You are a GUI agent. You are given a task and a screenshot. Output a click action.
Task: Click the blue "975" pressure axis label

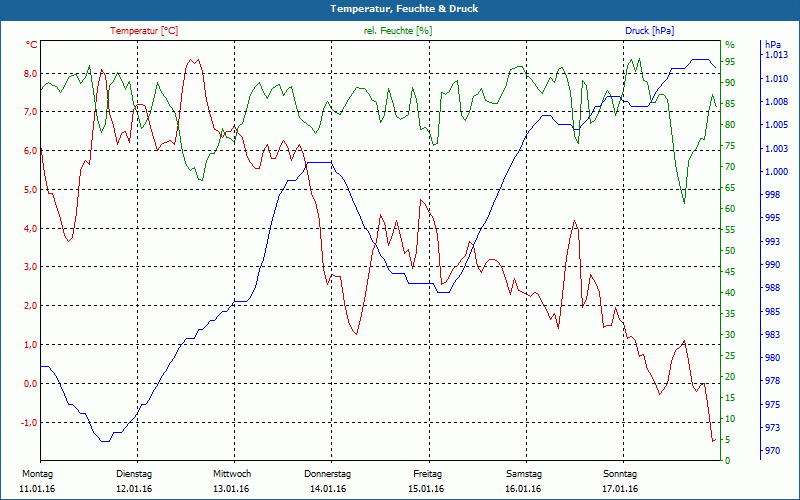[x=772, y=405]
